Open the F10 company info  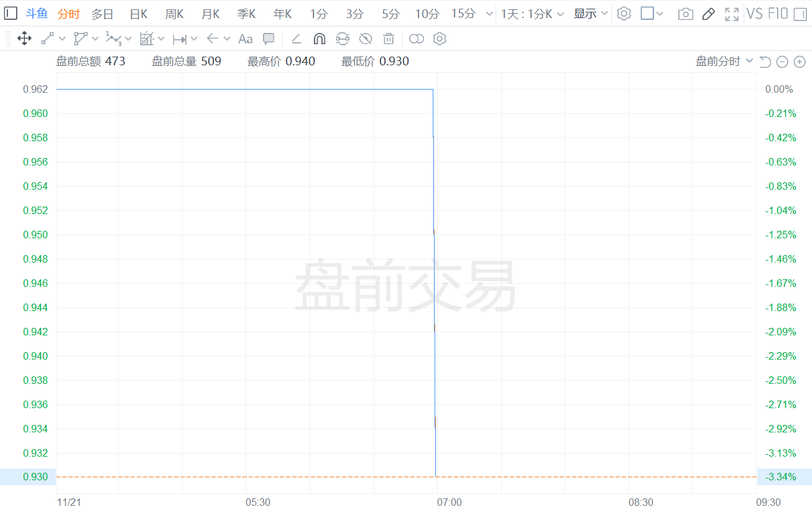click(778, 14)
